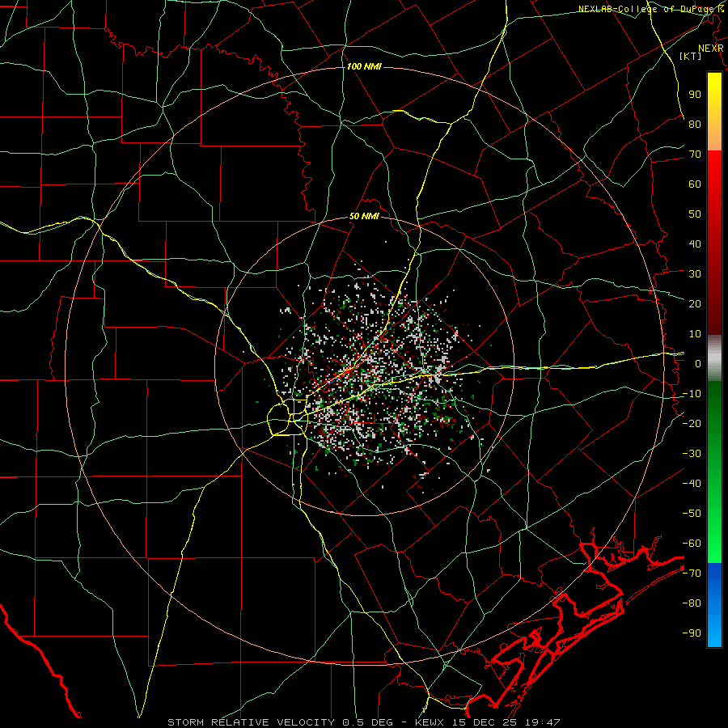
Task: Click the -90 value on the velocity scale
Action: coord(692,633)
